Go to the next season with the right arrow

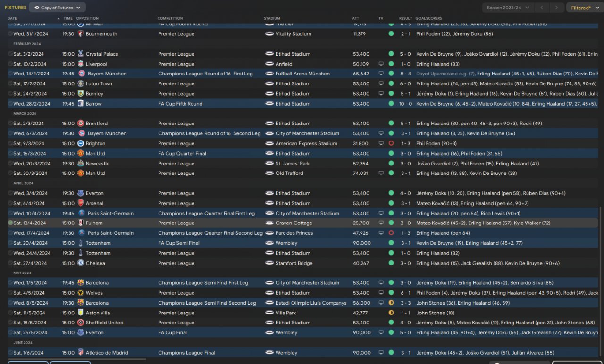click(557, 8)
